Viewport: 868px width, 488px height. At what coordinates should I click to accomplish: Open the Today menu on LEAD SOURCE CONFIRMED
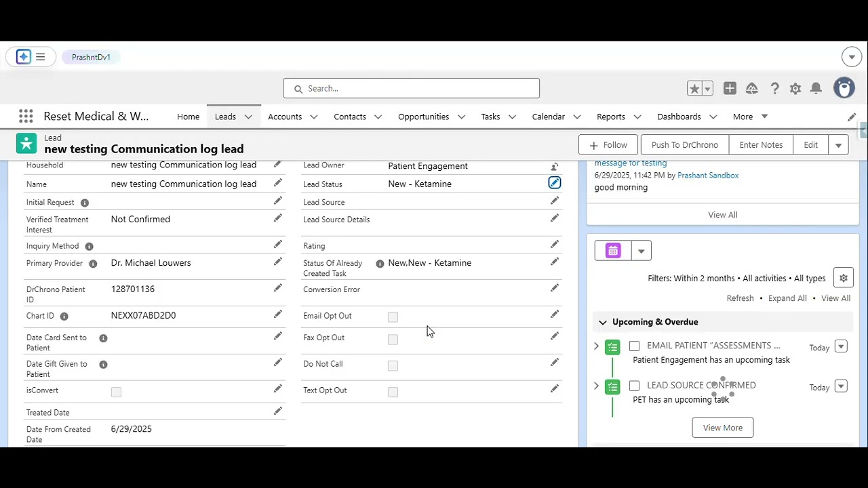point(841,386)
